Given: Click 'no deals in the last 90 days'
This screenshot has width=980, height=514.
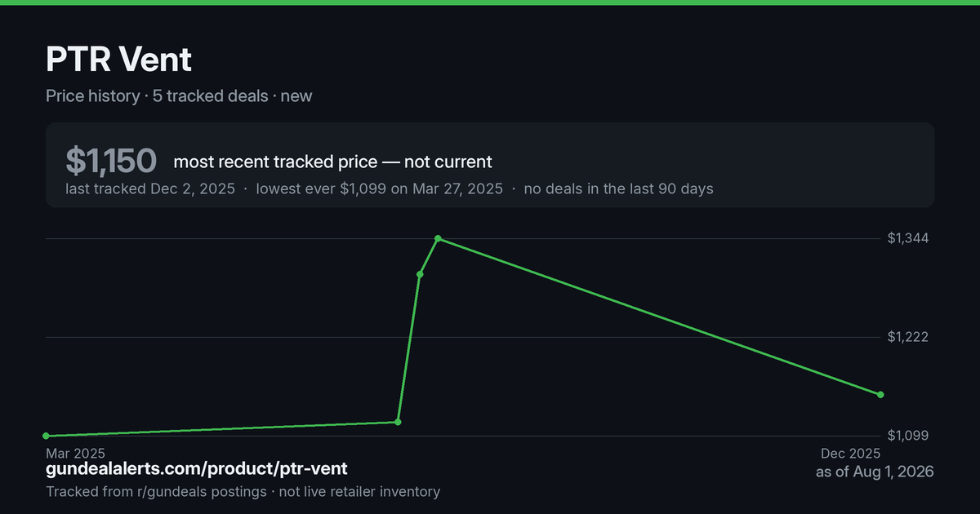Looking at the screenshot, I should pos(619,188).
